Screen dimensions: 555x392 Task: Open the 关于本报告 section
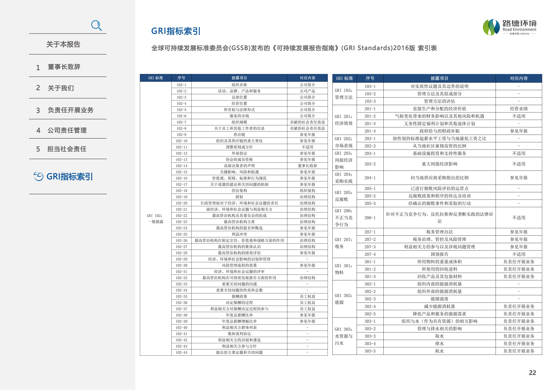(63, 44)
